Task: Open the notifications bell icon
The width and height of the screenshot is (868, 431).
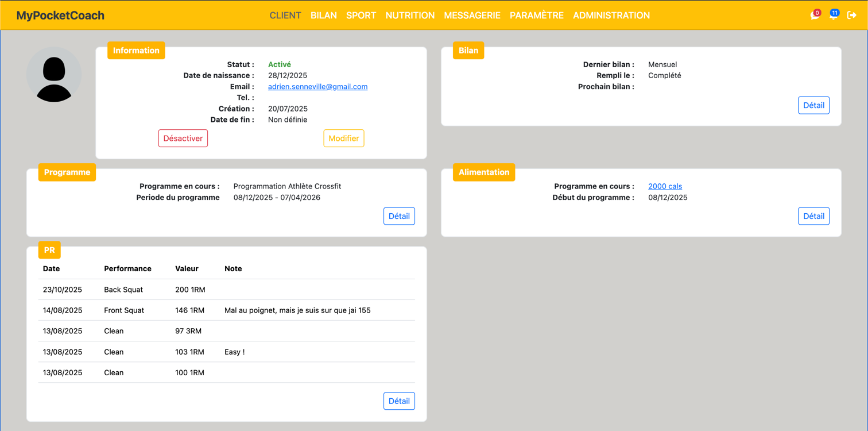Action: click(x=833, y=16)
